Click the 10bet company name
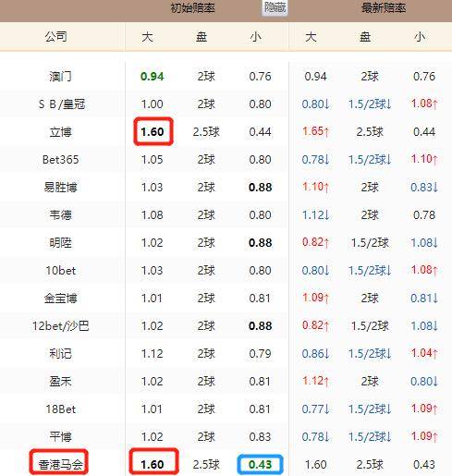The width and height of the screenshot is (452, 476). (60, 271)
